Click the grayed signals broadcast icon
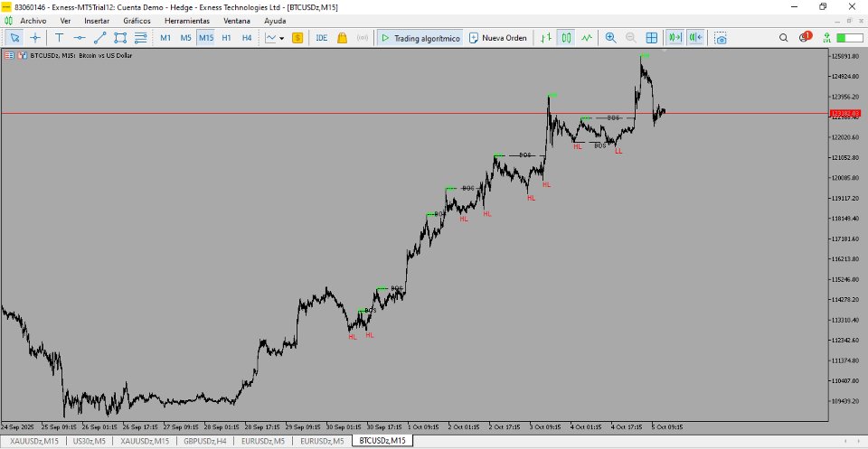Image resolution: width=868 pixels, height=449 pixels. click(363, 38)
